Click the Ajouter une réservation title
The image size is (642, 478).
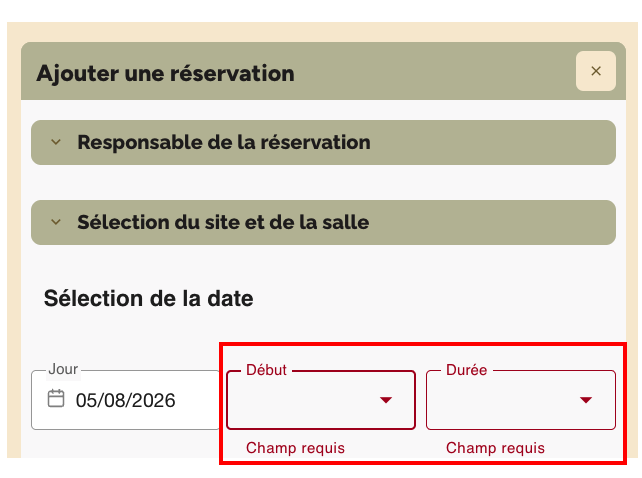165,73
